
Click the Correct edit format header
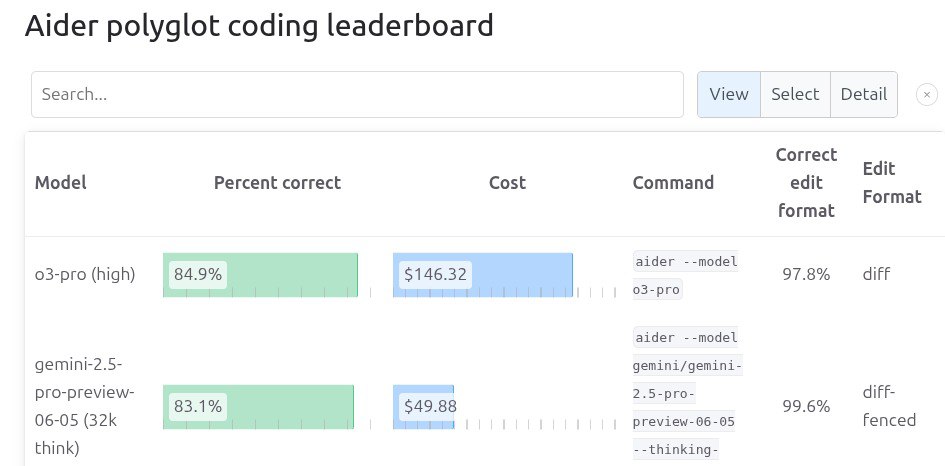coord(806,183)
